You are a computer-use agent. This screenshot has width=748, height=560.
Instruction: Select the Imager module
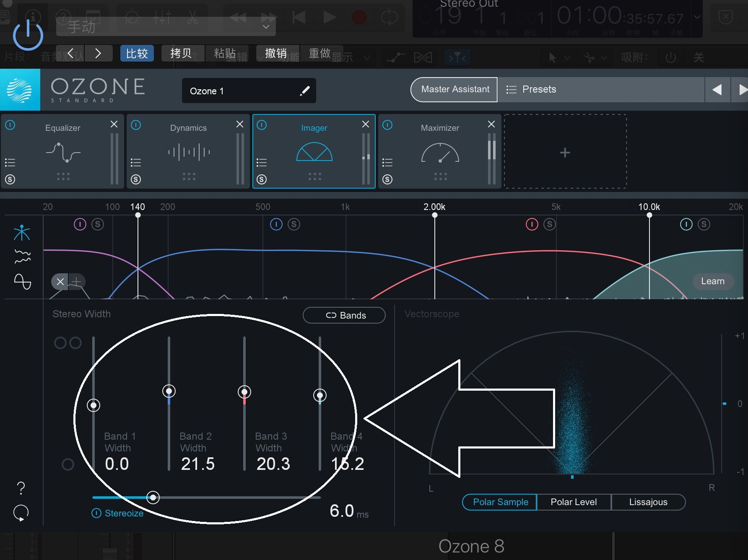point(314,151)
